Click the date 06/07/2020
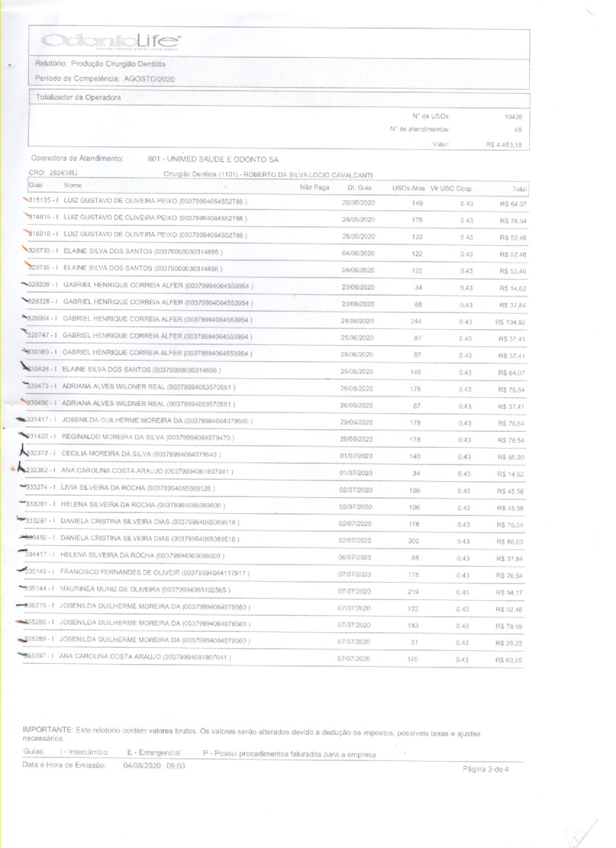The image size is (616, 848). click(x=355, y=557)
